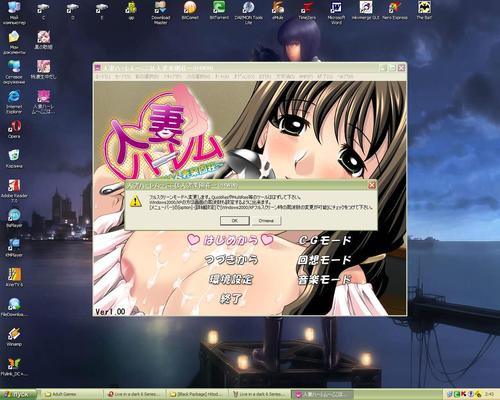The height and width of the screenshot is (400, 500).
Task: Open the Сетевое окружение icon
Action: tap(14, 72)
